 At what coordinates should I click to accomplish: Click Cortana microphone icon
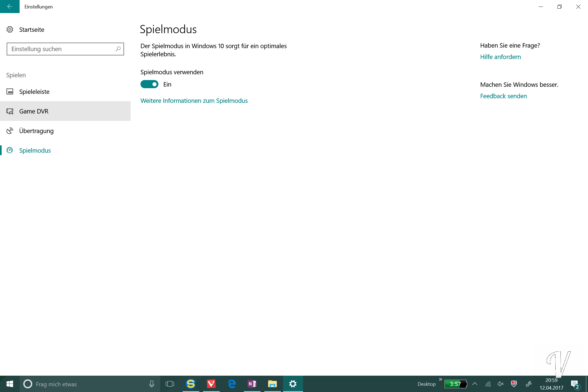[152, 384]
